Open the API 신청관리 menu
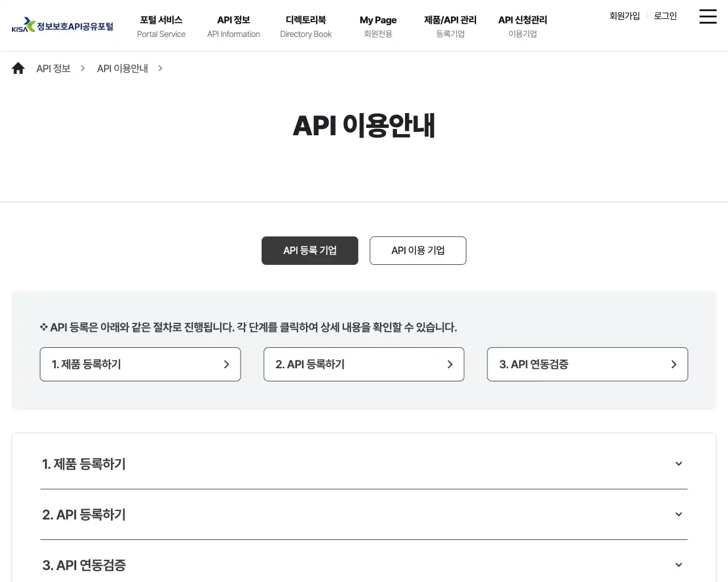The height and width of the screenshot is (582, 728). 522,26
